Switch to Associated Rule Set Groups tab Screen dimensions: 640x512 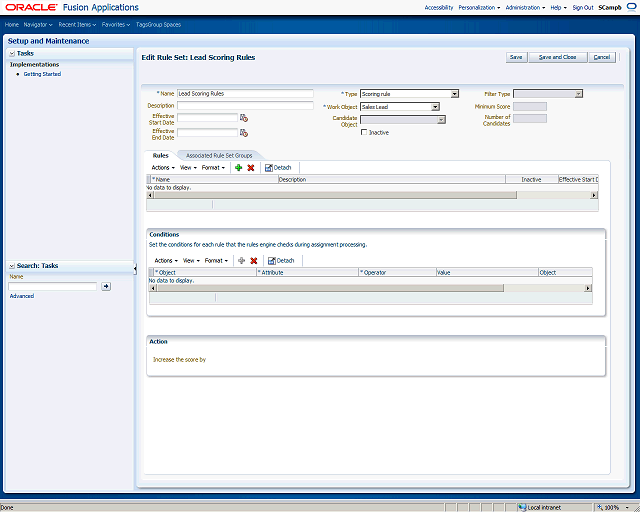tap(219, 156)
